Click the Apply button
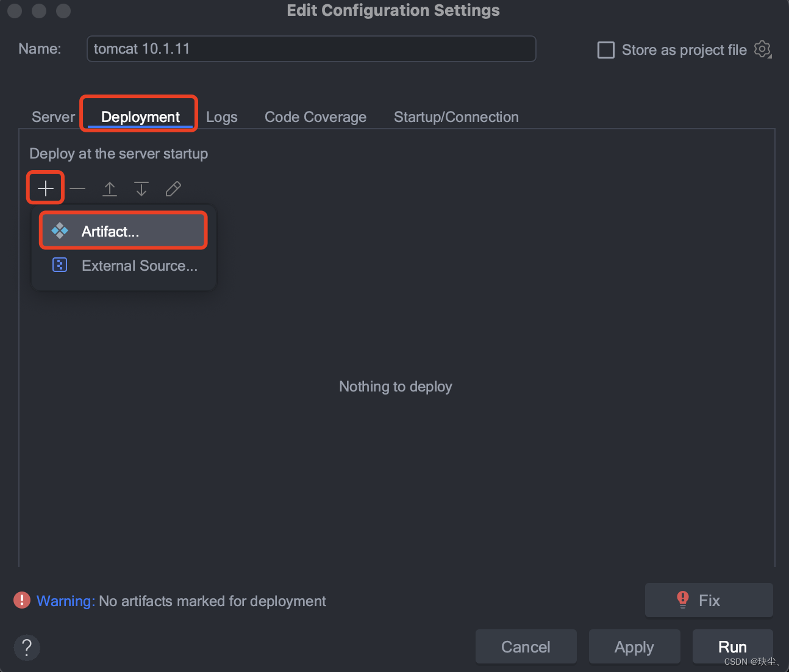 pos(634,646)
